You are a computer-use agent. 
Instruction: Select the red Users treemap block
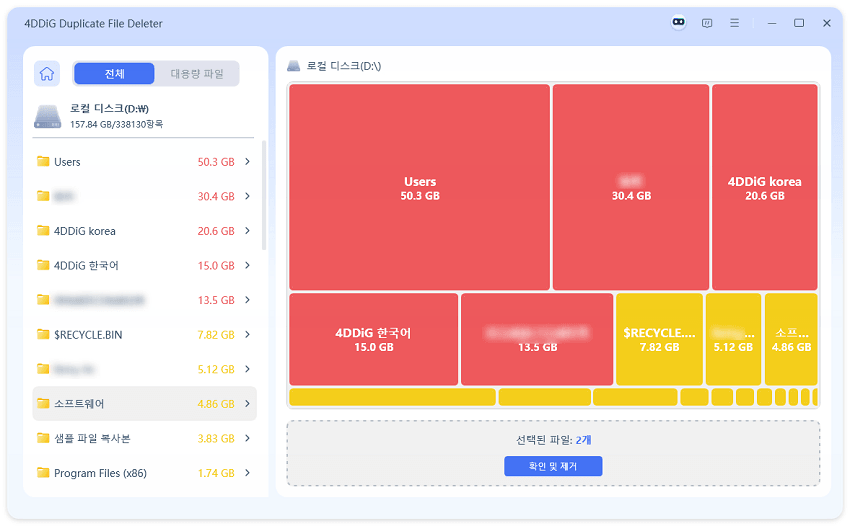click(420, 188)
